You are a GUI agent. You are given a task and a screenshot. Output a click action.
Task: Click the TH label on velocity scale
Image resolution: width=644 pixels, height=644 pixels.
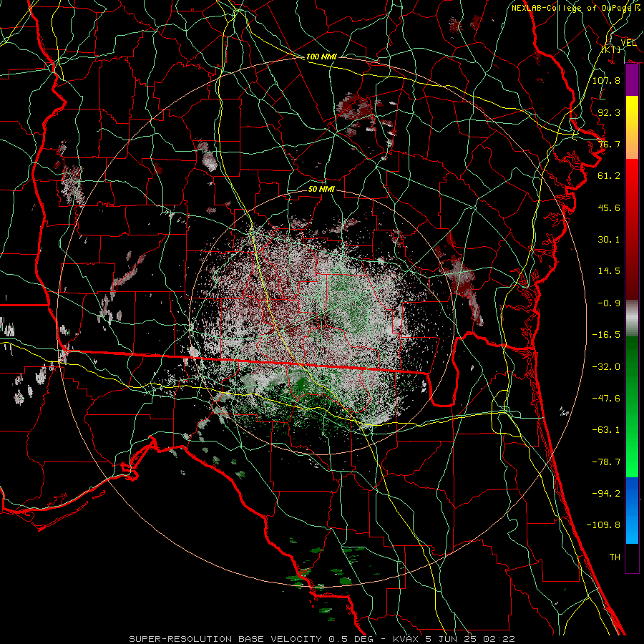click(x=615, y=557)
